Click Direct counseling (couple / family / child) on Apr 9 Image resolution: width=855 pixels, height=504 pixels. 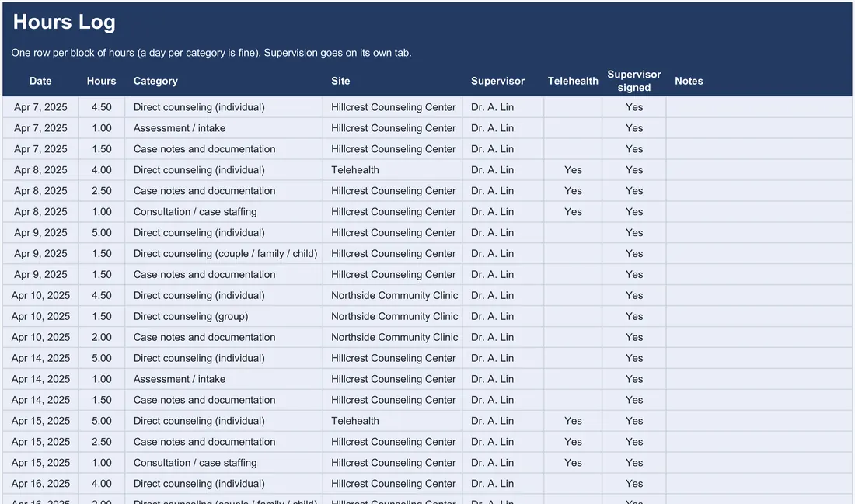tap(224, 253)
